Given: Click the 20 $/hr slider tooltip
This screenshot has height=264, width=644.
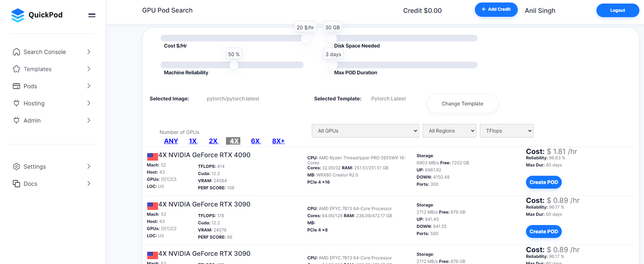Looking at the screenshot, I should [x=305, y=28].
